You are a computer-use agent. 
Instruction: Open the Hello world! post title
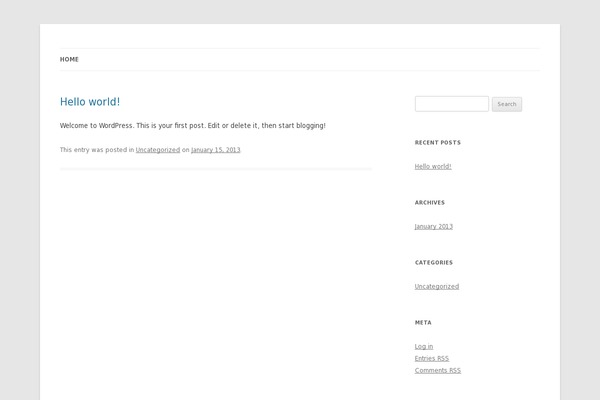90,102
